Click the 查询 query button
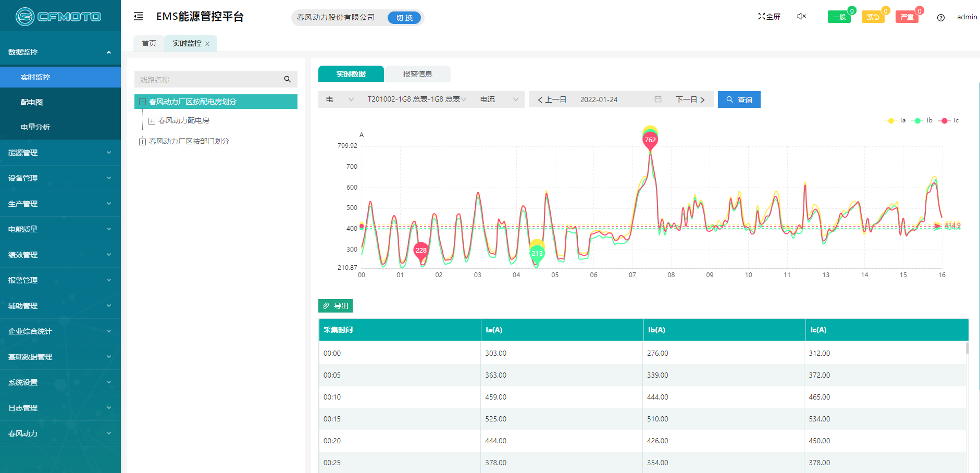 pos(739,99)
